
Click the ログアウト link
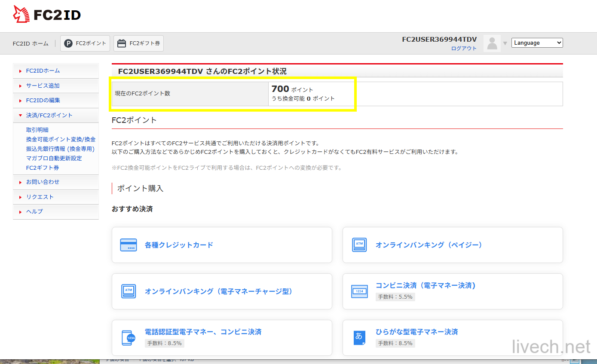[x=464, y=49]
